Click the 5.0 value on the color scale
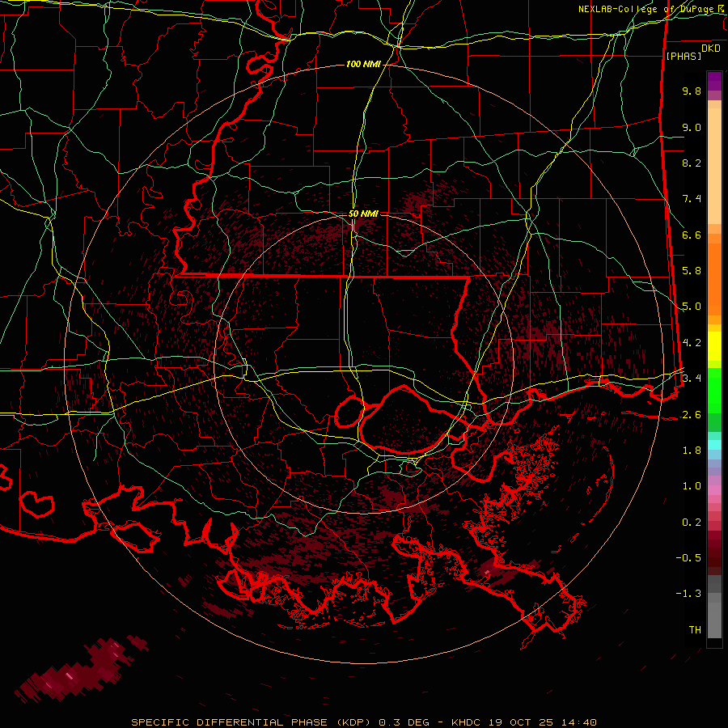The image size is (728, 728). coord(692,307)
